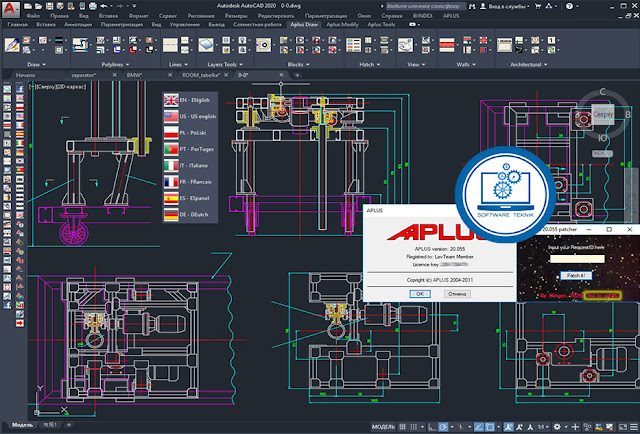
Task: Click the Open file icon in Quick Access
Action: coord(38,6)
